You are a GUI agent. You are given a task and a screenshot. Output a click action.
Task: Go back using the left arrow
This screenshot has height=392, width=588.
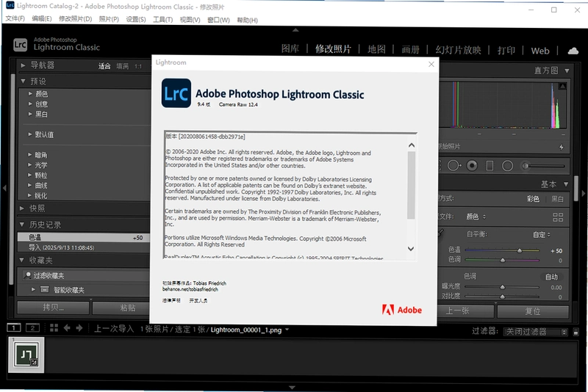67,328
